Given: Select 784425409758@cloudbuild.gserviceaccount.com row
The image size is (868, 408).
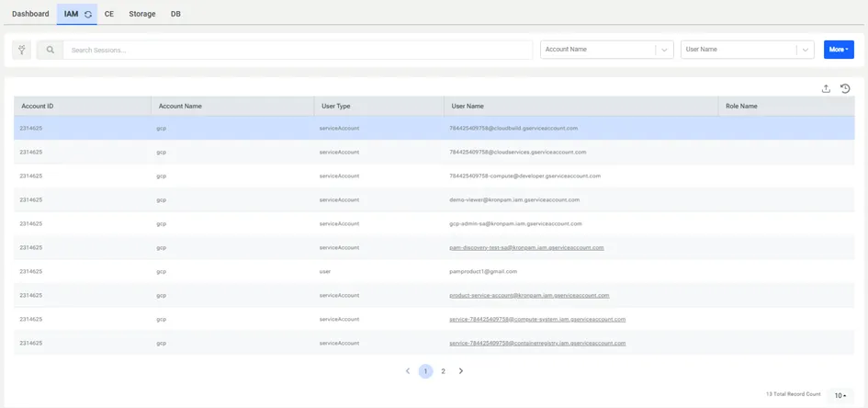Looking at the screenshot, I should click(x=434, y=128).
